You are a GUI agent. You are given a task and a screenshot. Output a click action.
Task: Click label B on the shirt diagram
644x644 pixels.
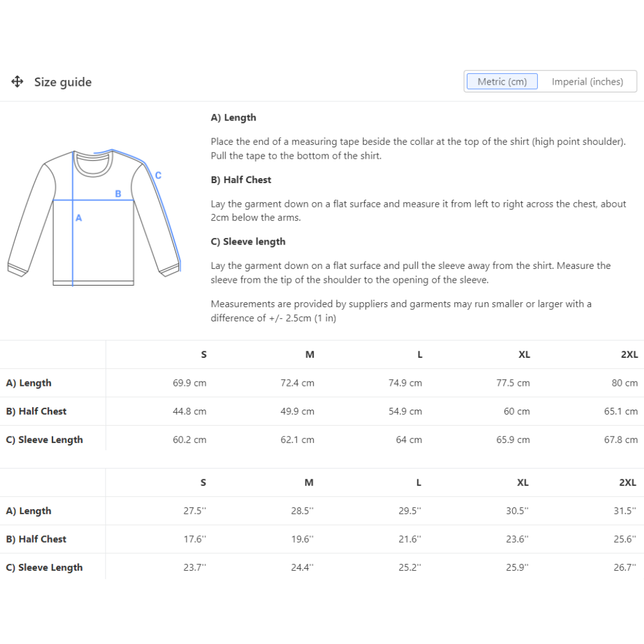(118, 194)
